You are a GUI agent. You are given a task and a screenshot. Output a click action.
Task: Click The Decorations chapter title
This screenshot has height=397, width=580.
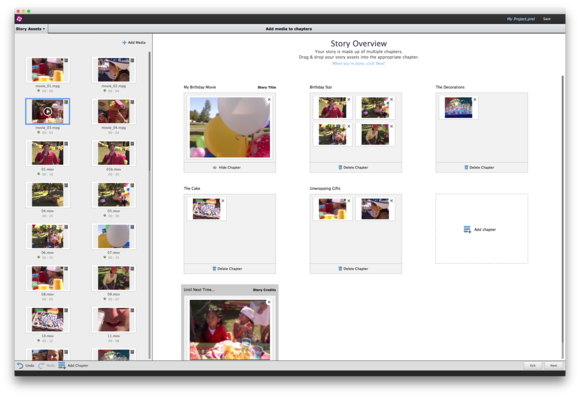[x=450, y=87]
